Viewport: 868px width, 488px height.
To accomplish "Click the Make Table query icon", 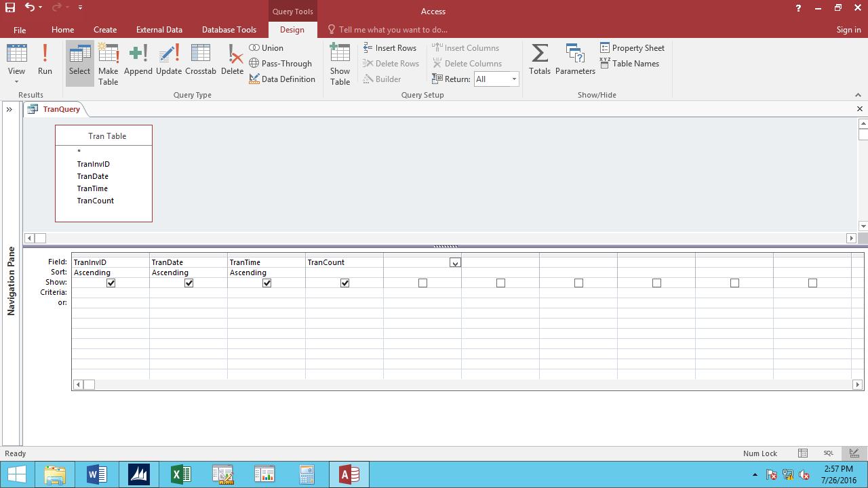I will click(x=108, y=64).
